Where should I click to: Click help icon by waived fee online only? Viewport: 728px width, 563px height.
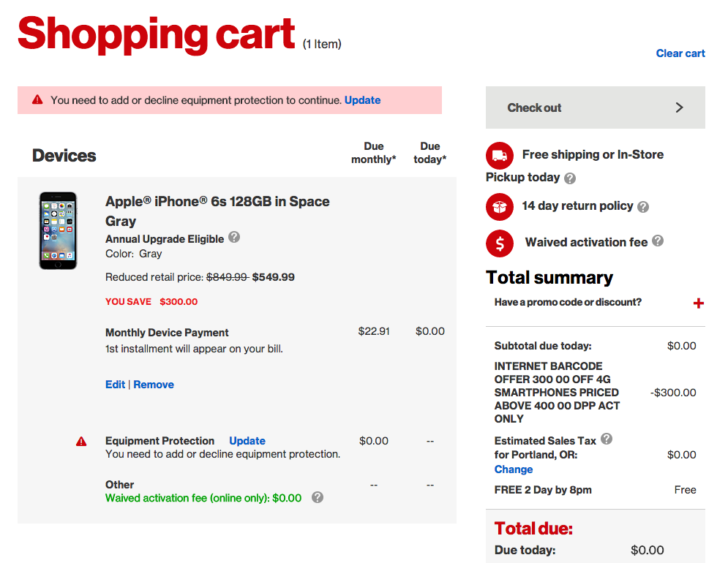317,497
